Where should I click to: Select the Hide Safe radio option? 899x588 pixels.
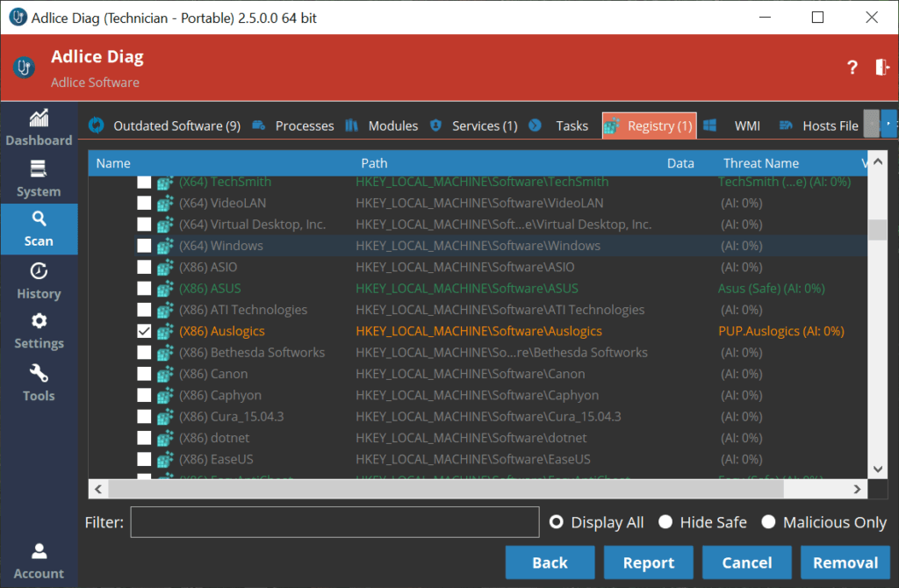(666, 522)
